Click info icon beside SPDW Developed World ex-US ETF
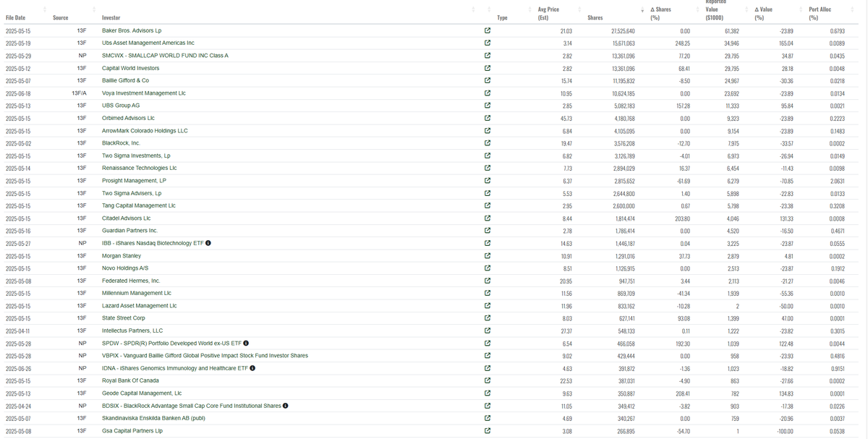Screen dimensions: 868x439 pyautogui.click(x=246, y=343)
